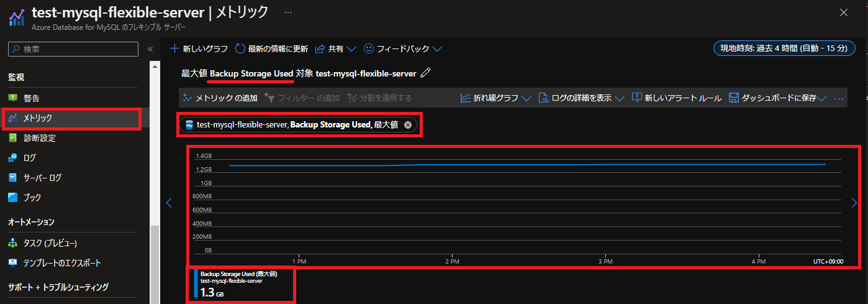Open the chart toolbar more options ellipsis

pyautogui.click(x=839, y=98)
